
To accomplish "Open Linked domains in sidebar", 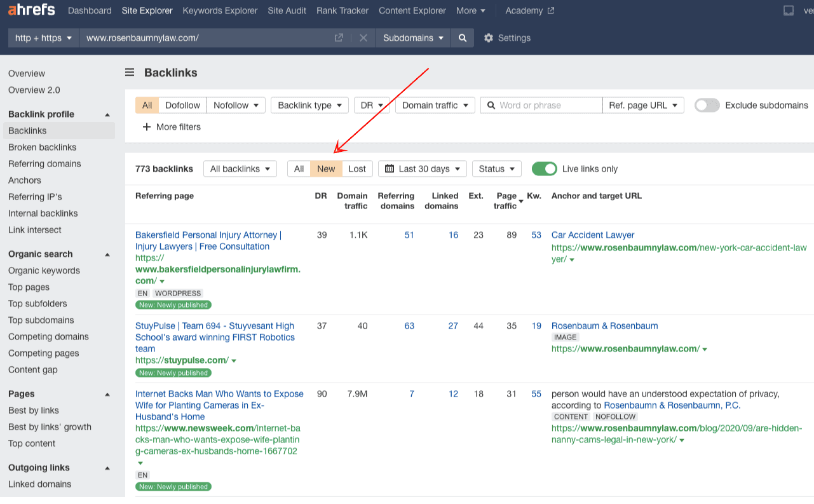I will pyautogui.click(x=39, y=484).
